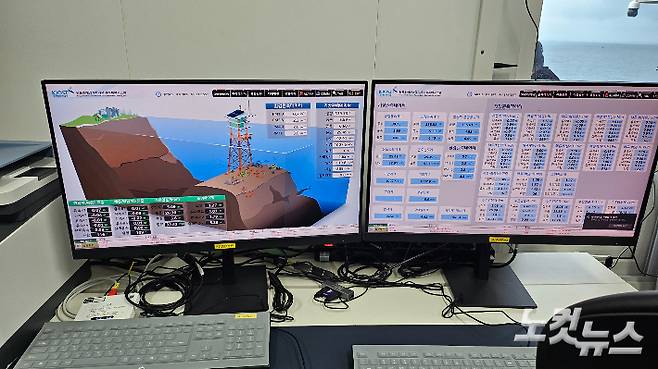The height and width of the screenshot is (369, 658).
Task: Click the green island buildings on the cliff
Action: coord(108,113)
